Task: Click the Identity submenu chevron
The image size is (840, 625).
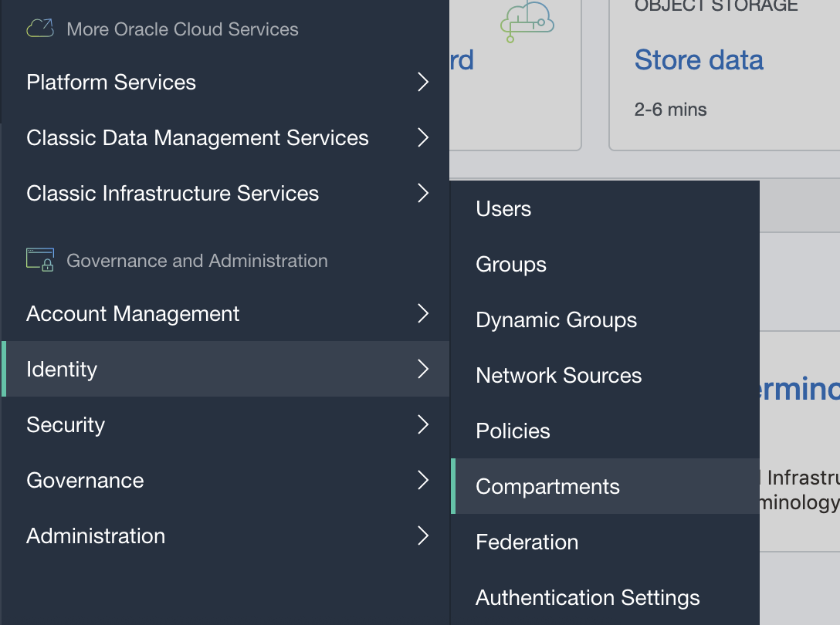Action: point(422,369)
